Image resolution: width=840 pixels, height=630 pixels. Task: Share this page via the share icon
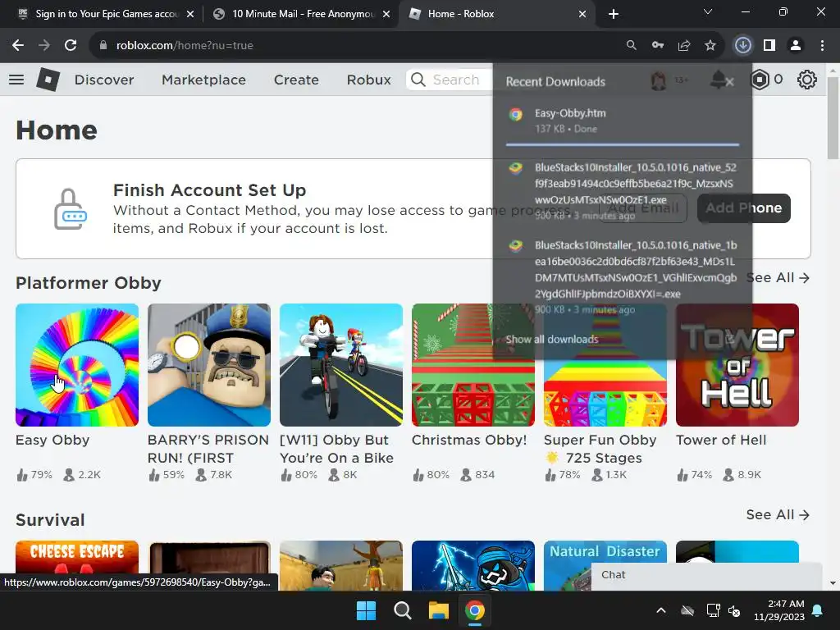[x=684, y=46]
